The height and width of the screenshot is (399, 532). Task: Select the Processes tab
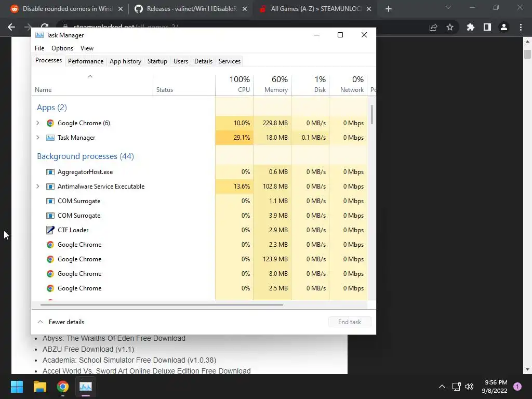[48, 60]
